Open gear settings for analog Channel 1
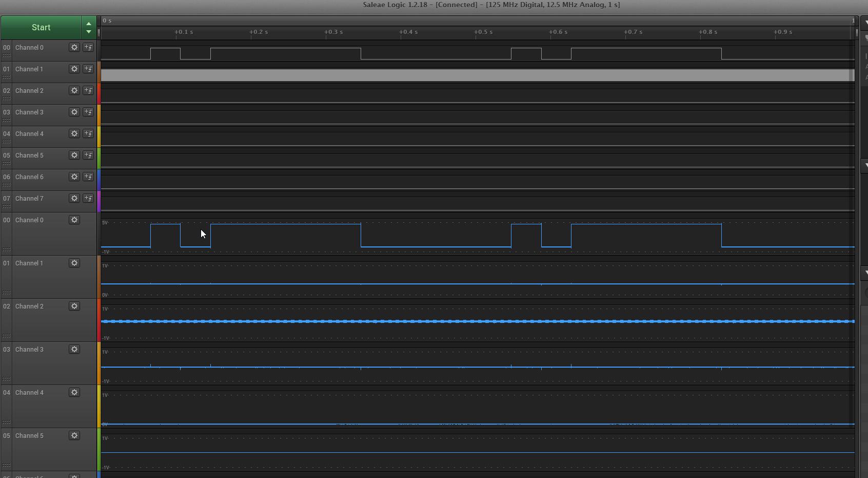Screen dimensions: 868x478 (x=74, y=263)
